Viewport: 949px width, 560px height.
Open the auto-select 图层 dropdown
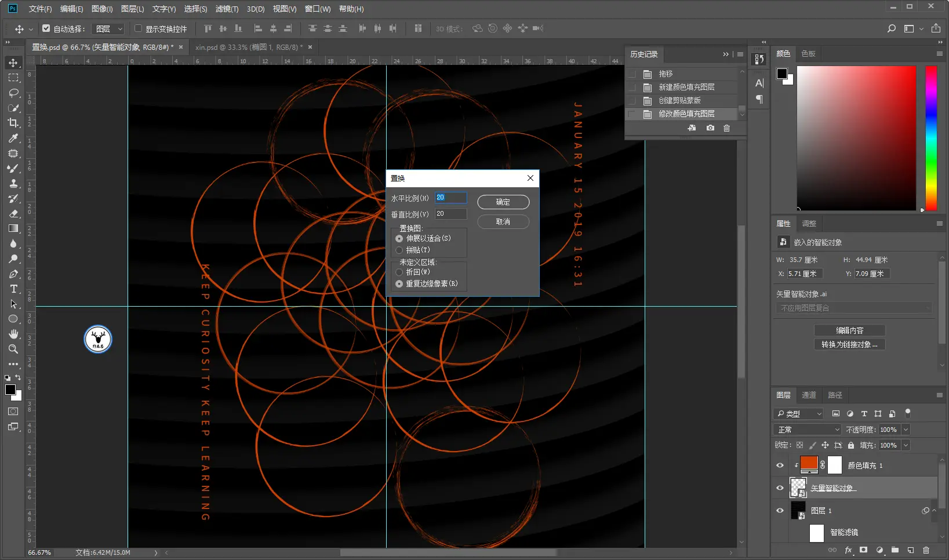(x=109, y=28)
